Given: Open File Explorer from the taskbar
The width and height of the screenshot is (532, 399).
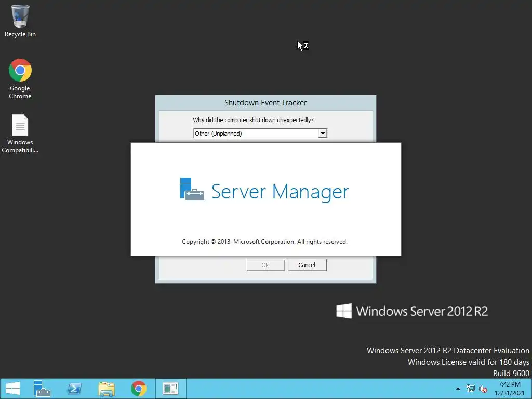Looking at the screenshot, I should [107, 389].
